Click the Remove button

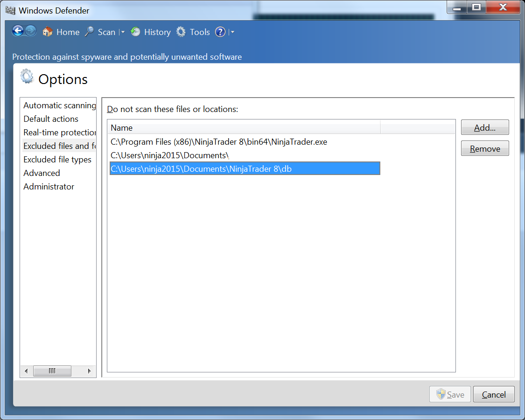click(485, 148)
